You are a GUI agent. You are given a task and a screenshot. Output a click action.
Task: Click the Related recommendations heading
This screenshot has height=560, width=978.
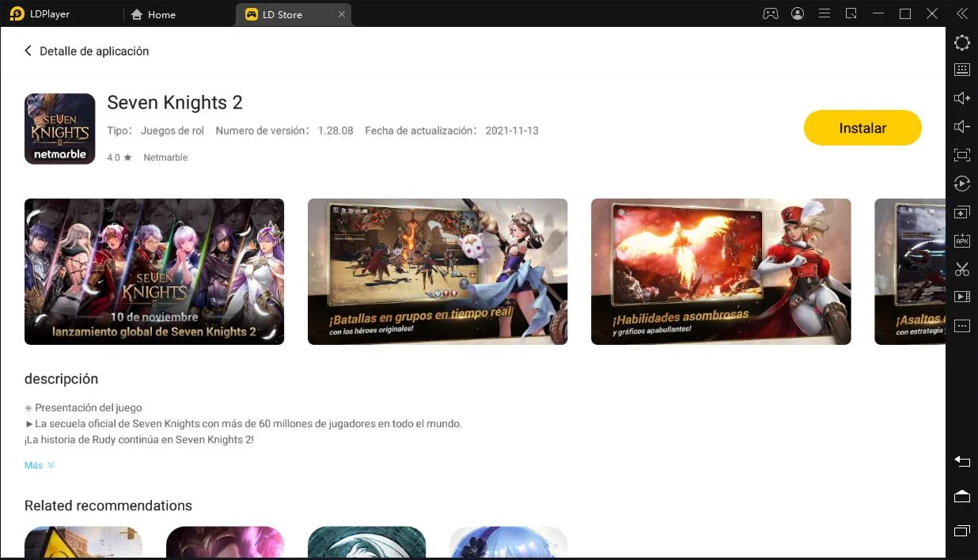[x=108, y=505]
